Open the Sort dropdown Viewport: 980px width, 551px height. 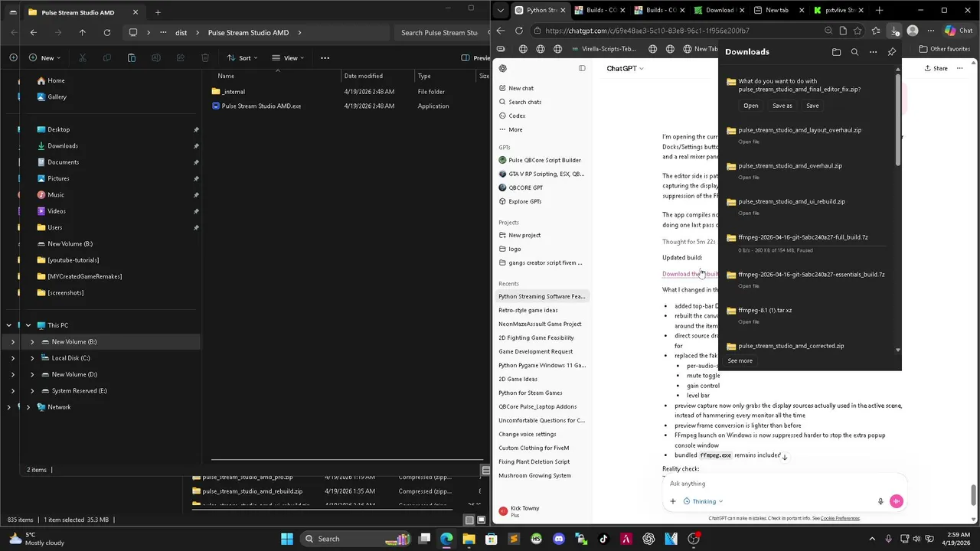pyautogui.click(x=242, y=58)
